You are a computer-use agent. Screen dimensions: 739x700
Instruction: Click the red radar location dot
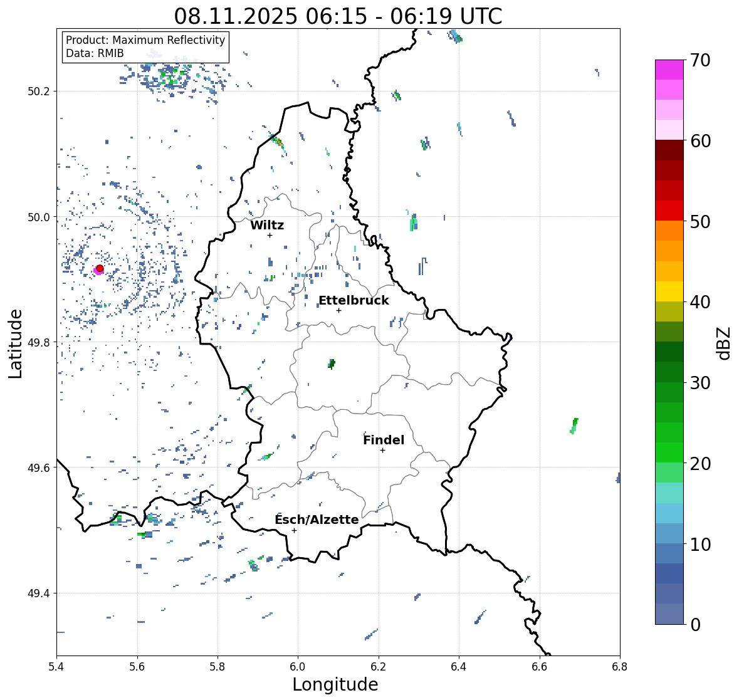100,268
